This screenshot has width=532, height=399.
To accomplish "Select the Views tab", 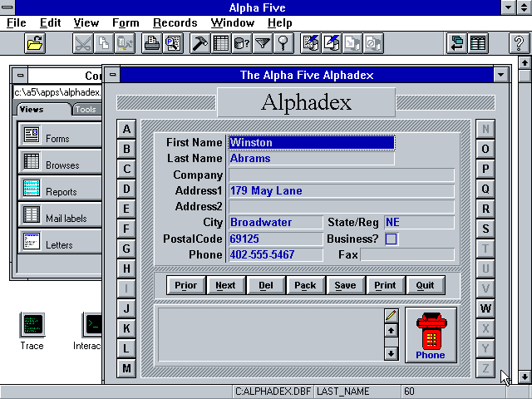I will click(x=43, y=109).
